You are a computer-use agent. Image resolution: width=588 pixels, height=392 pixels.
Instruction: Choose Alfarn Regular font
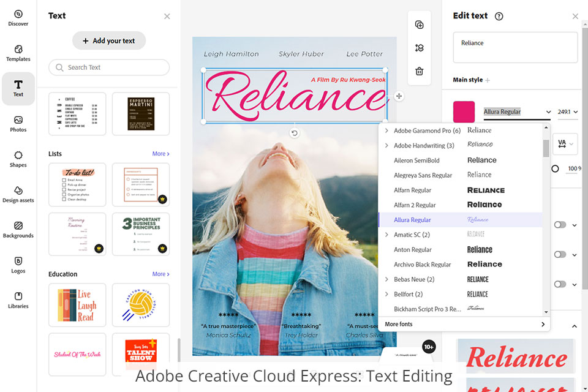tap(461, 190)
